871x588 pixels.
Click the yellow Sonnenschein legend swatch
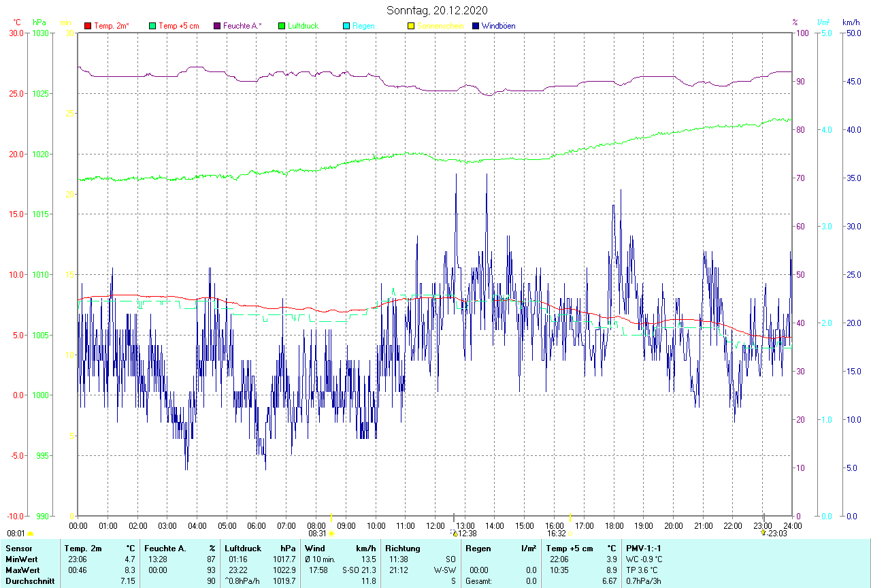410,27
